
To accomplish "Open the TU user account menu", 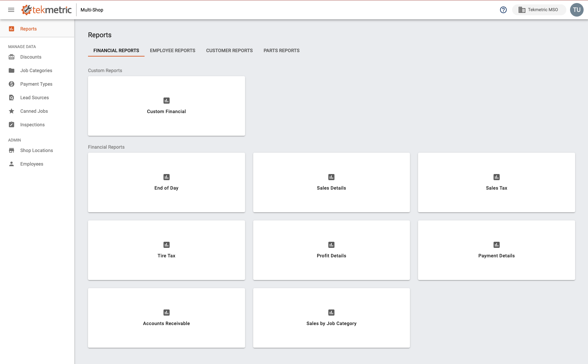I will (577, 10).
